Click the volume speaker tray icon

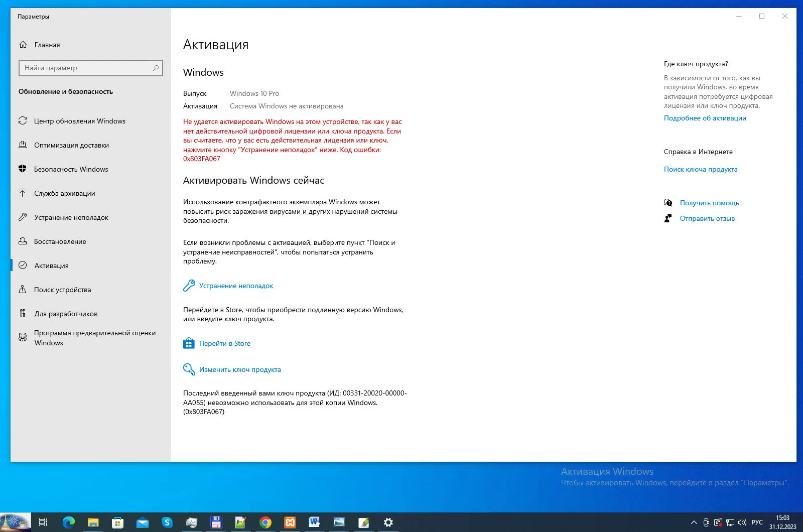[x=742, y=522]
